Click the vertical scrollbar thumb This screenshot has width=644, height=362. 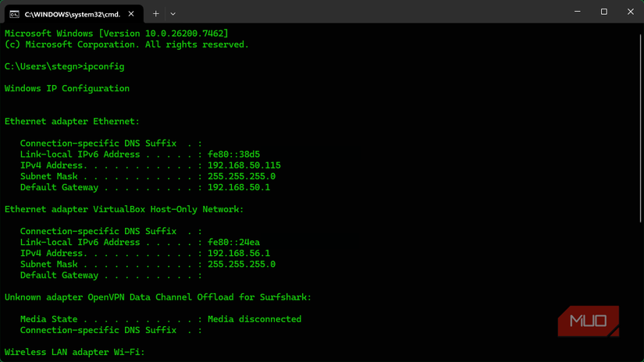pyautogui.click(x=640, y=129)
